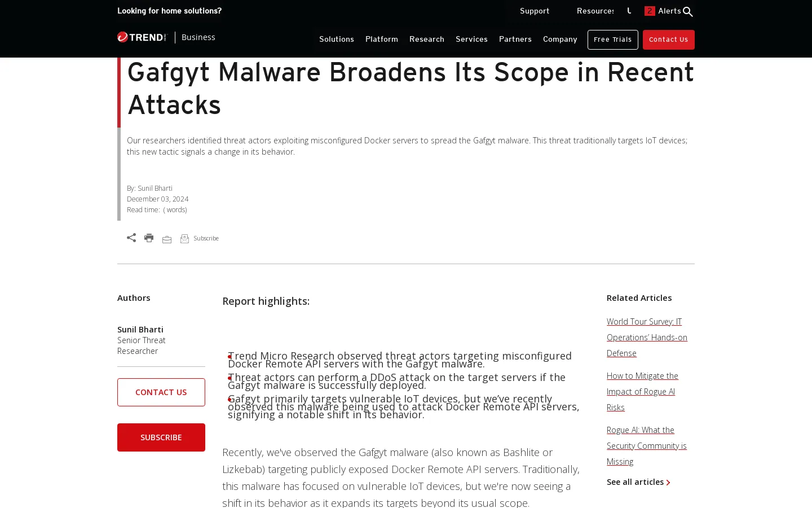The width and height of the screenshot is (812, 508).
Task: Open the Company menu
Action: click(x=560, y=40)
